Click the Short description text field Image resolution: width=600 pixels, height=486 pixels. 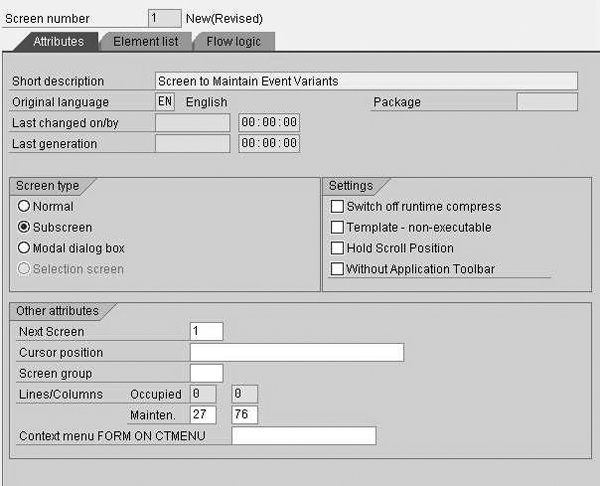coord(366,81)
